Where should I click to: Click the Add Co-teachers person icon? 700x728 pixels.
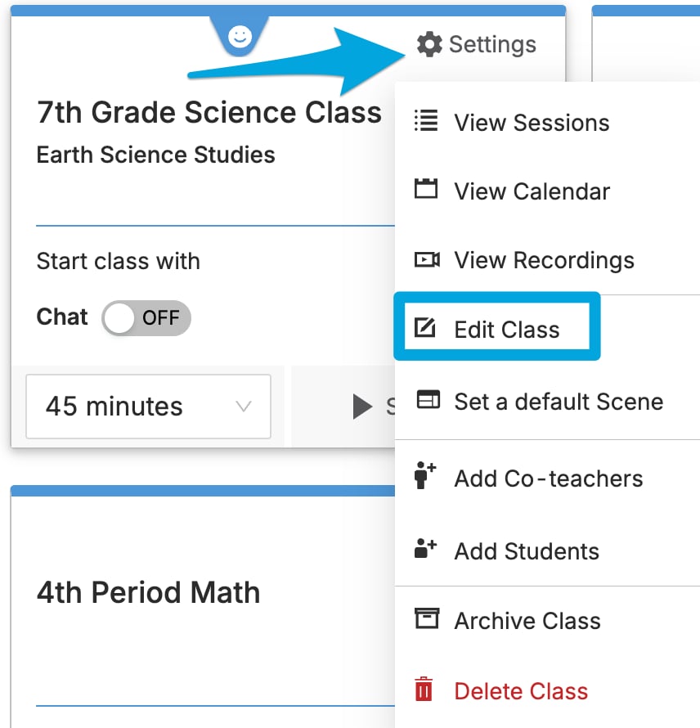(x=424, y=475)
